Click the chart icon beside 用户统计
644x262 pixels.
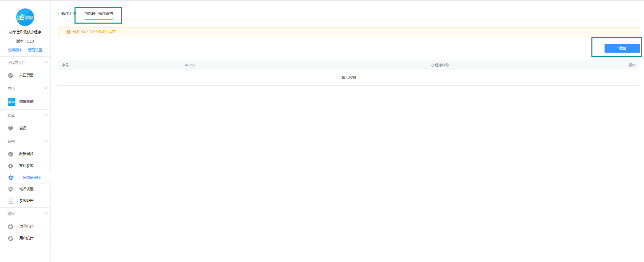coord(11,238)
